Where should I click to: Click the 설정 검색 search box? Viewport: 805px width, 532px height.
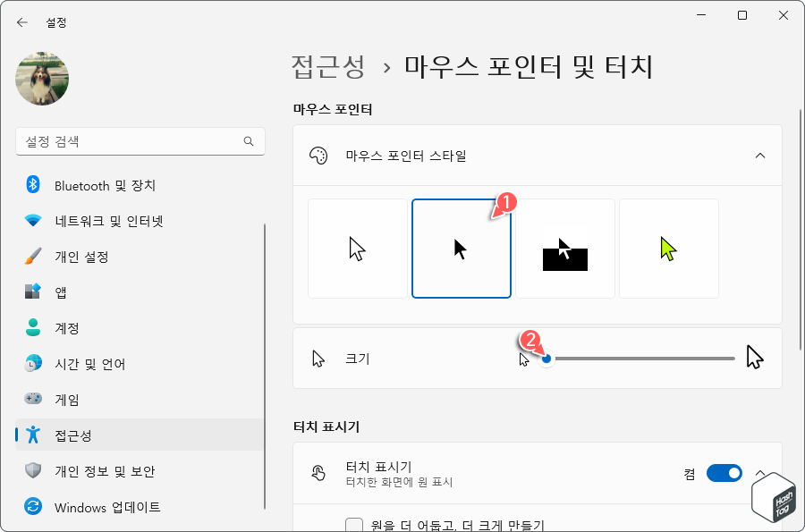point(140,141)
